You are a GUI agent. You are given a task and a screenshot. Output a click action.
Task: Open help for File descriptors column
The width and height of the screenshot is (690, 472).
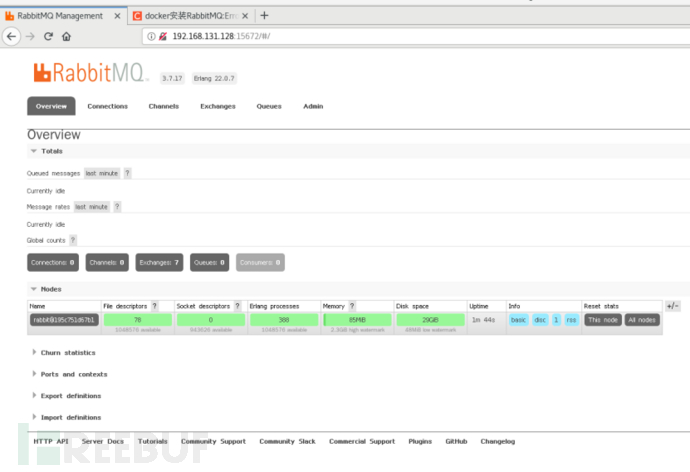click(x=154, y=306)
